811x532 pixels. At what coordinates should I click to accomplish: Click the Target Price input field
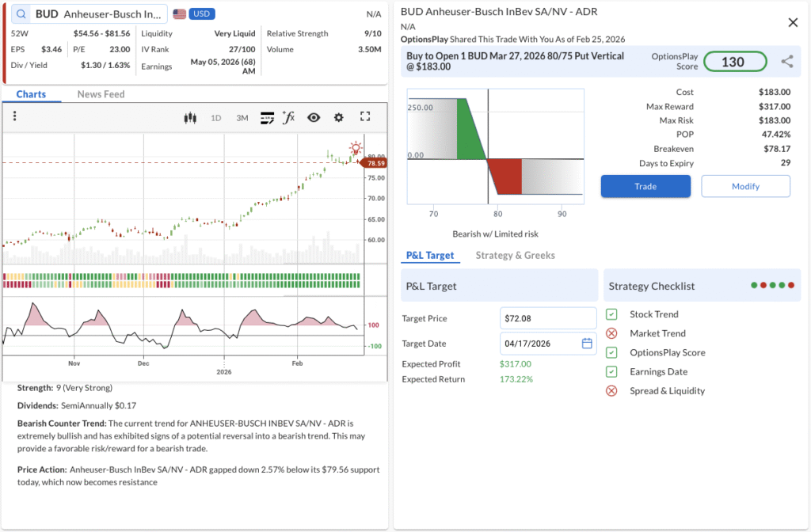[x=548, y=318]
